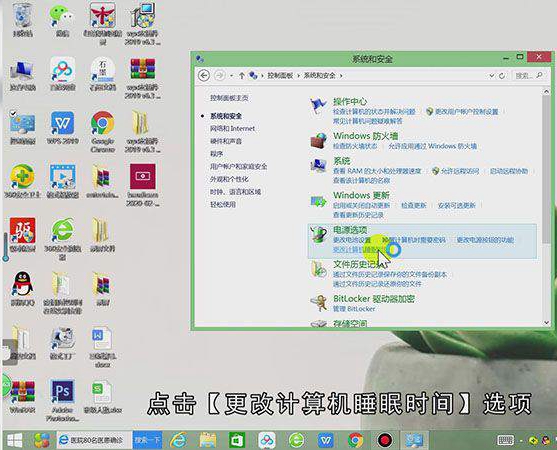Click the BitLocker keys icon
The width and height of the screenshot is (557, 450).
coord(318,303)
